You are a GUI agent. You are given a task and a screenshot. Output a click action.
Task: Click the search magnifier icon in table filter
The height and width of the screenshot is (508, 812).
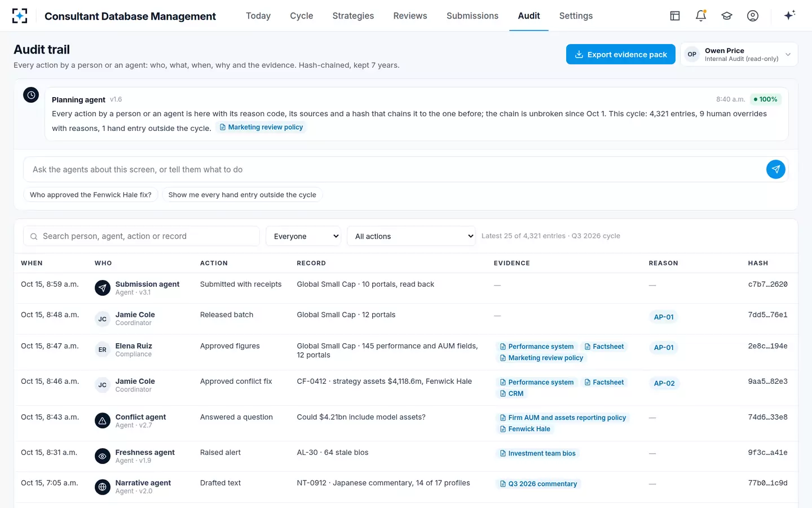(x=34, y=237)
